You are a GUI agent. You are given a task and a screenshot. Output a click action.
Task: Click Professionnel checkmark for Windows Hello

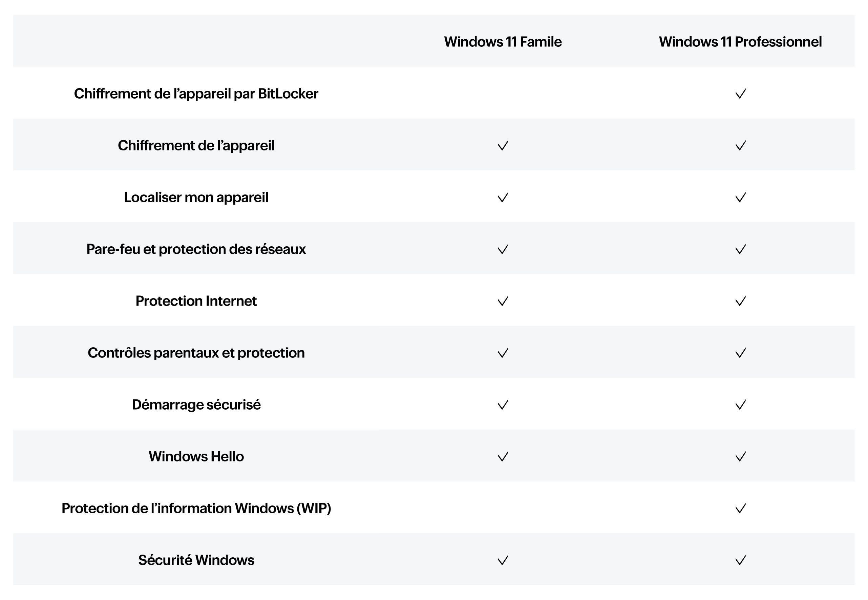pos(740,457)
